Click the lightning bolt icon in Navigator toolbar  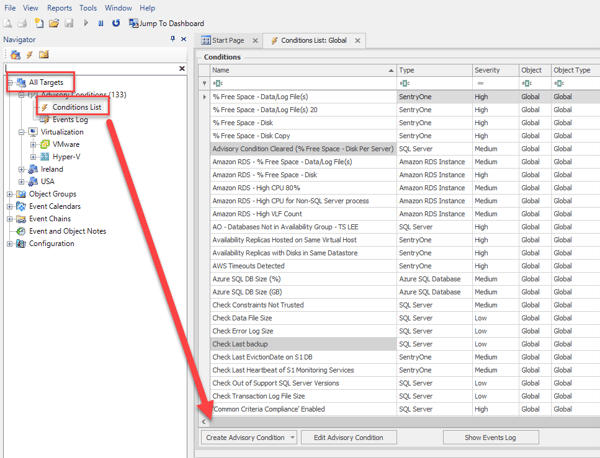point(29,55)
